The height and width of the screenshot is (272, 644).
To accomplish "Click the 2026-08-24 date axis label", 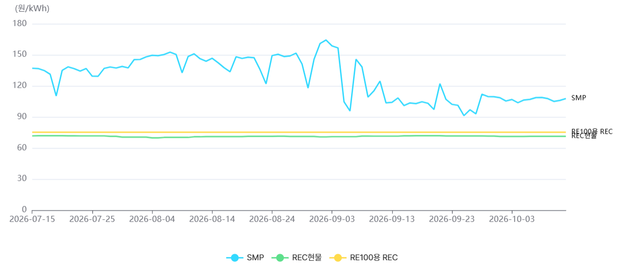I will [272, 219].
